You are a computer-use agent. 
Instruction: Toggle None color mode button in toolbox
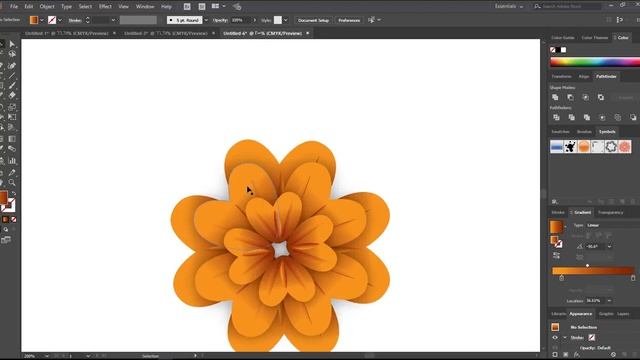coord(13,220)
